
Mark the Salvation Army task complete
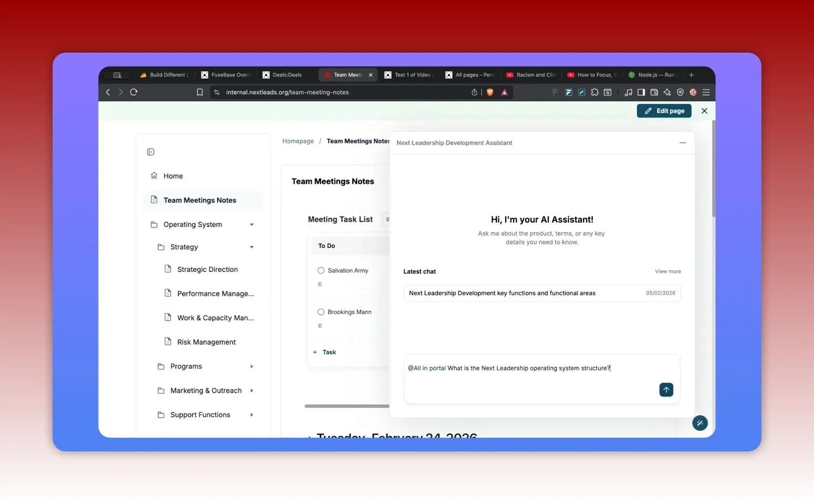pos(321,270)
